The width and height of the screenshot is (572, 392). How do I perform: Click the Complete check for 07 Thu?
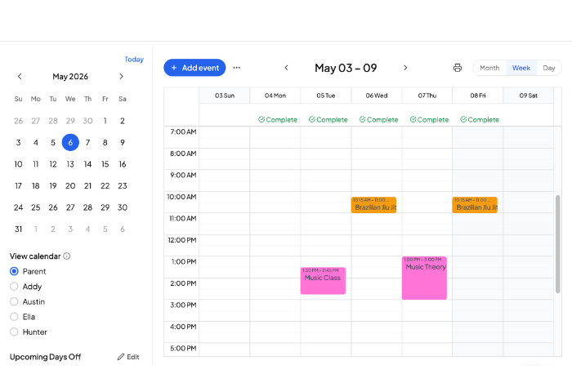[429, 119]
